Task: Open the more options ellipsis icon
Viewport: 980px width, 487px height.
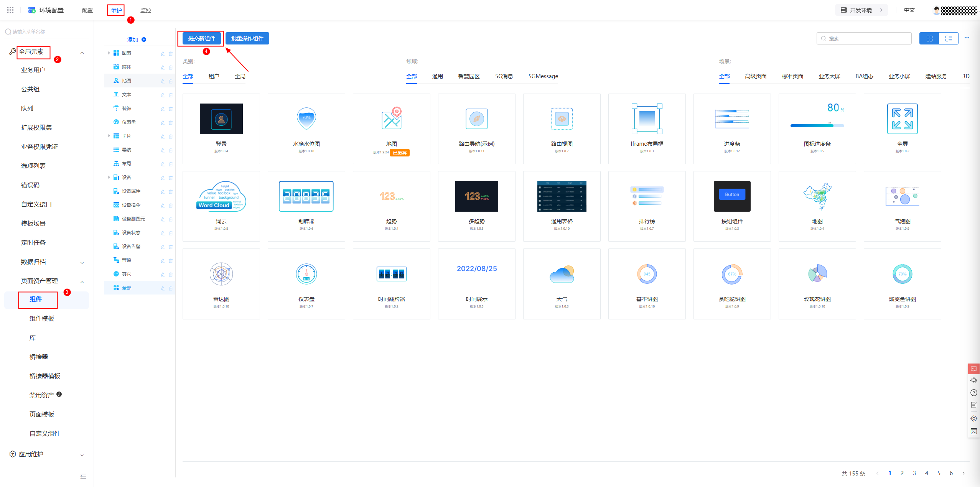Action: tap(967, 38)
